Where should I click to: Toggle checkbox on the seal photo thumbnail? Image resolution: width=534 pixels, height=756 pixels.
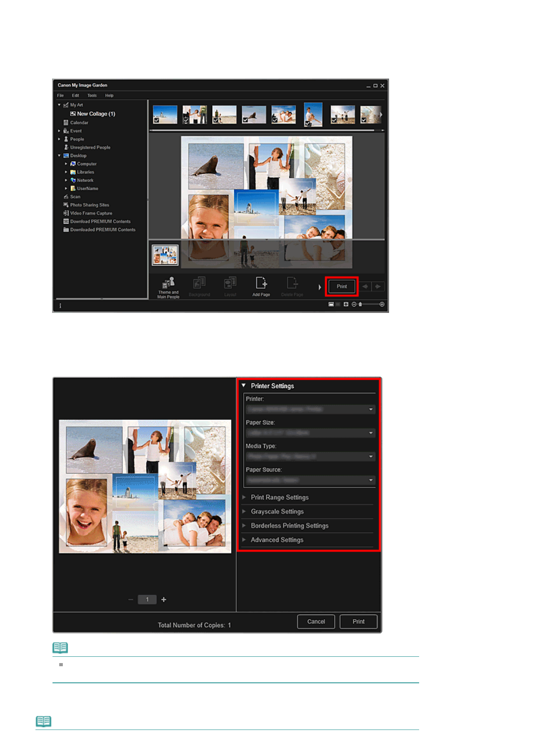[x=245, y=120]
